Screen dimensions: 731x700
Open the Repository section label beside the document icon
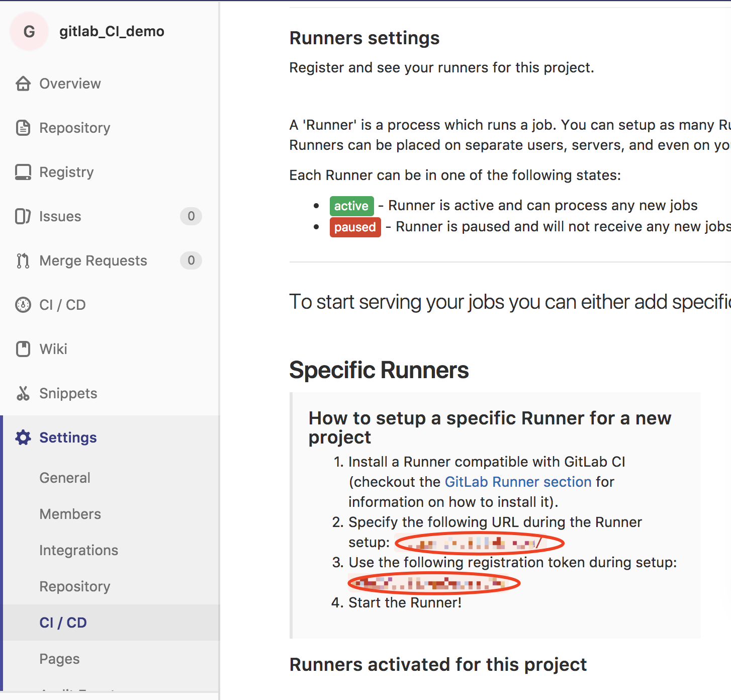75,128
